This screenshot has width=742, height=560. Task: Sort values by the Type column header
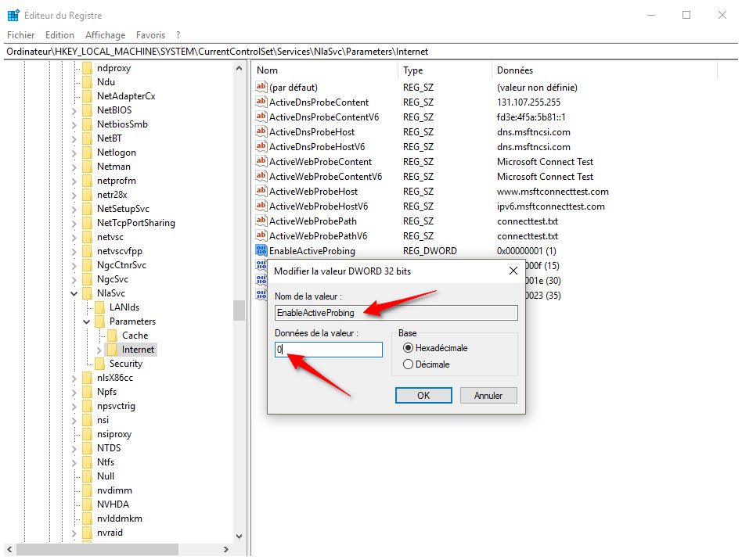pyautogui.click(x=445, y=70)
